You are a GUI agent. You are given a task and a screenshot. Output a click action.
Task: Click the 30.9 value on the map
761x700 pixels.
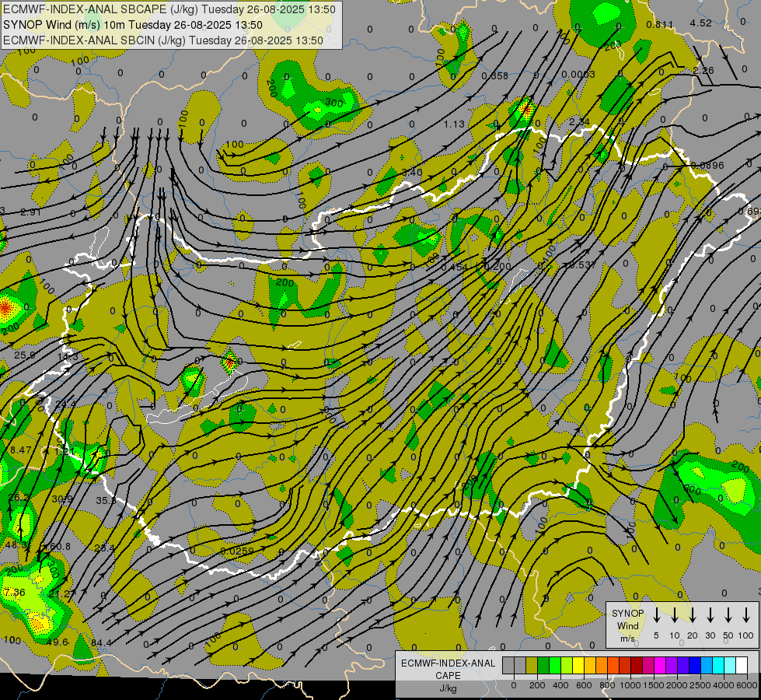(x=62, y=499)
